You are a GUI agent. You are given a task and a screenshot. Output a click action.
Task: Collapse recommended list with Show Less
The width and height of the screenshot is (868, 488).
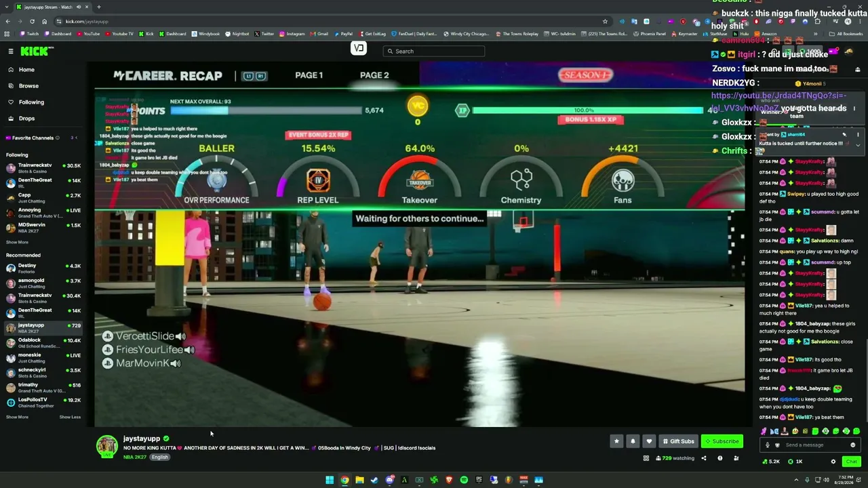coord(70,417)
